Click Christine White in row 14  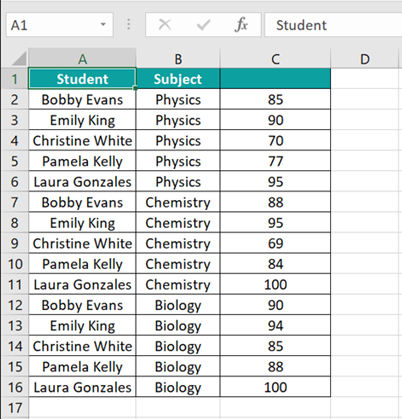pyautogui.click(x=82, y=346)
